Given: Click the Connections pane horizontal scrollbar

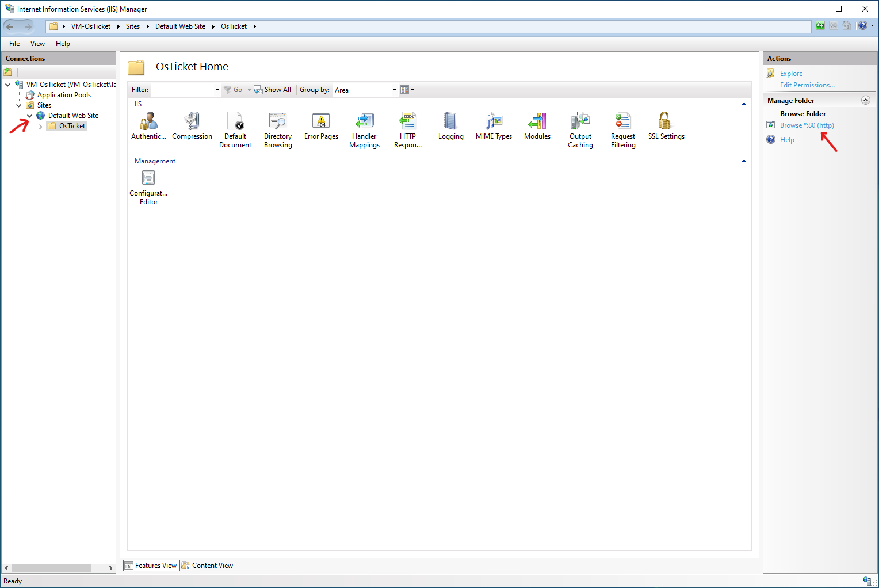Looking at the screenshot, I should point(51,568).
